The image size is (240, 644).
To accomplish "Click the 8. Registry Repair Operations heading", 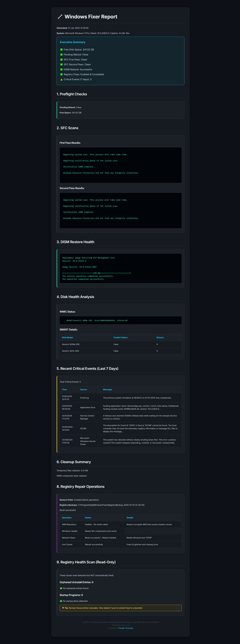I will [80, 487].
